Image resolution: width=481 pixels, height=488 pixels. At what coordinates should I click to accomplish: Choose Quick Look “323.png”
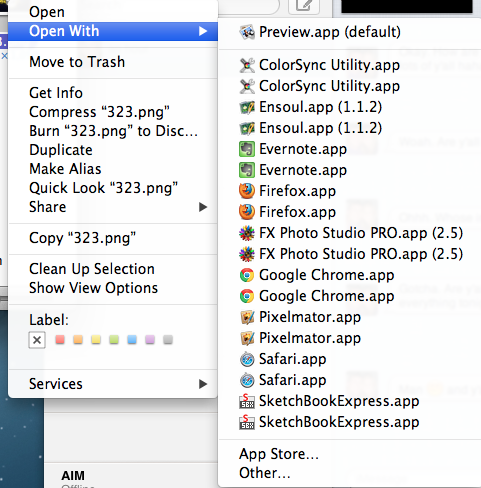[113, 188]
